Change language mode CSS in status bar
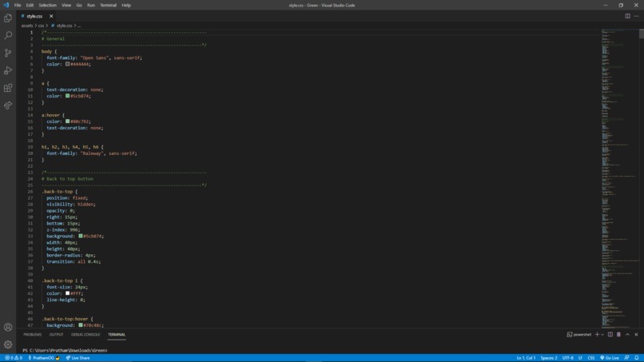This screenshot has width=644, height=362. tap(591, 358)
